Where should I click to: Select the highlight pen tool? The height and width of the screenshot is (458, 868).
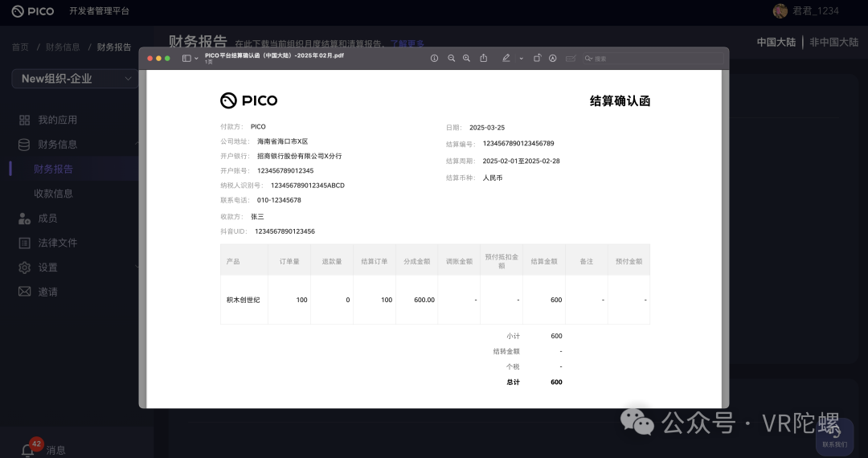click(x=506, y=58)
